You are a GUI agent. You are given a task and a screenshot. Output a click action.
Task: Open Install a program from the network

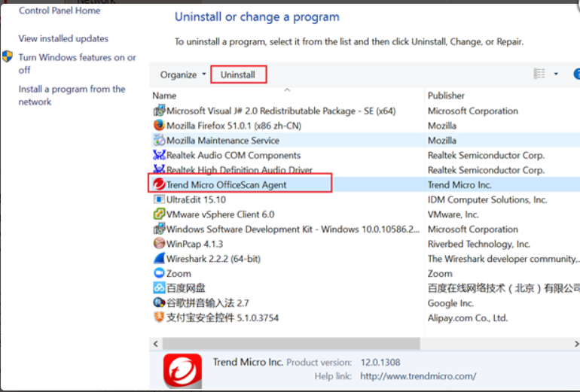(72, 96)
